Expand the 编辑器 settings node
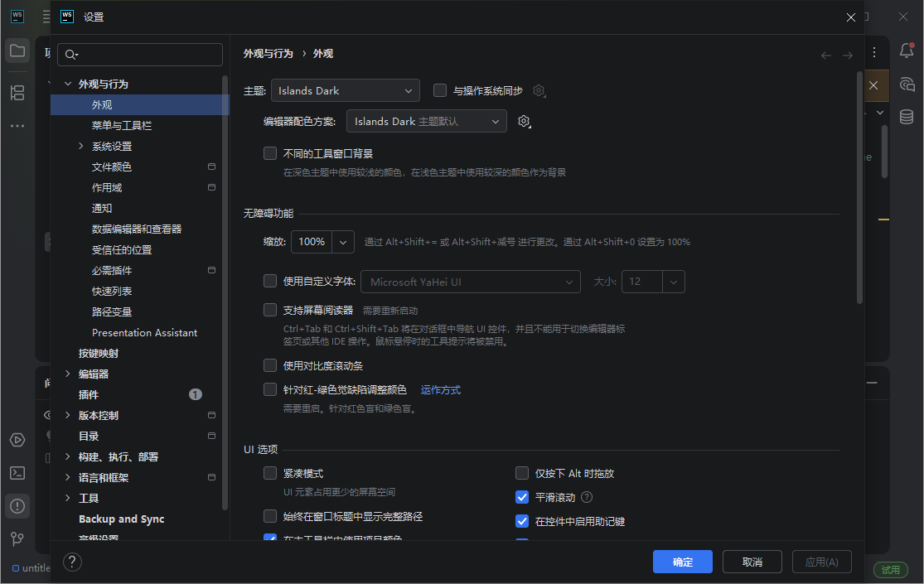Screen dimensions: 924x584 point(67,374)
